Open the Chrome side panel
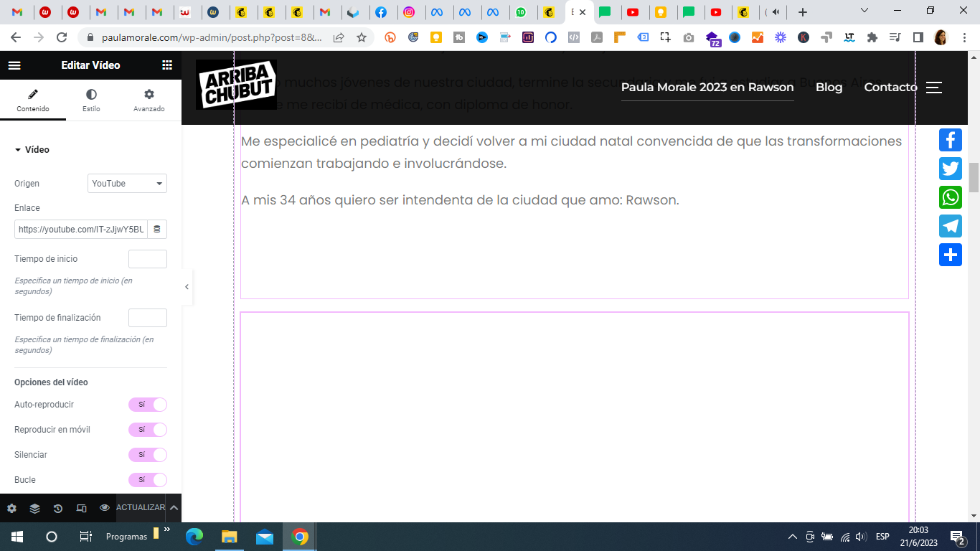Screen dimensions: 980x551 tap(918, 37)
